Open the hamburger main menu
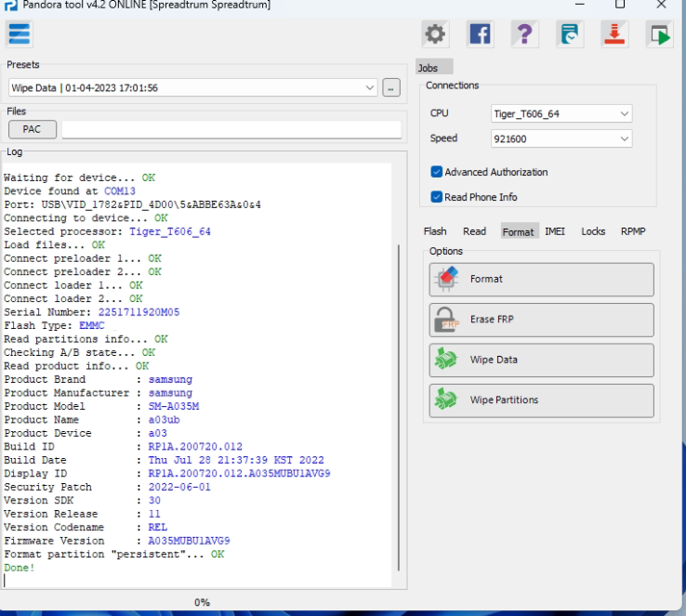The image size is (686, 616). coord(20,34)
